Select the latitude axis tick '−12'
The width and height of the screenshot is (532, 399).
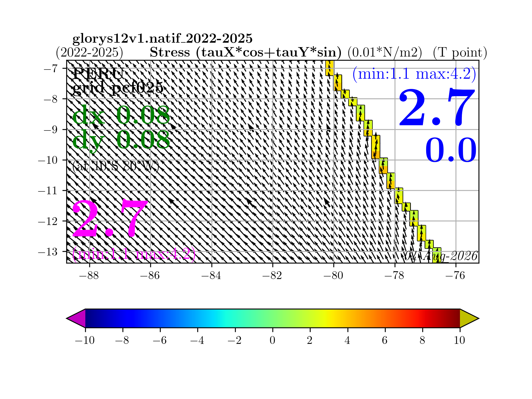point(48,221)
